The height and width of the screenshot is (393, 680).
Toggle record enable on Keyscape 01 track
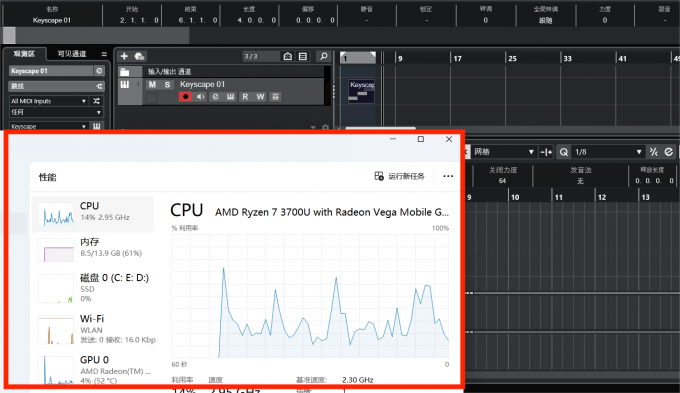[185, 97]
